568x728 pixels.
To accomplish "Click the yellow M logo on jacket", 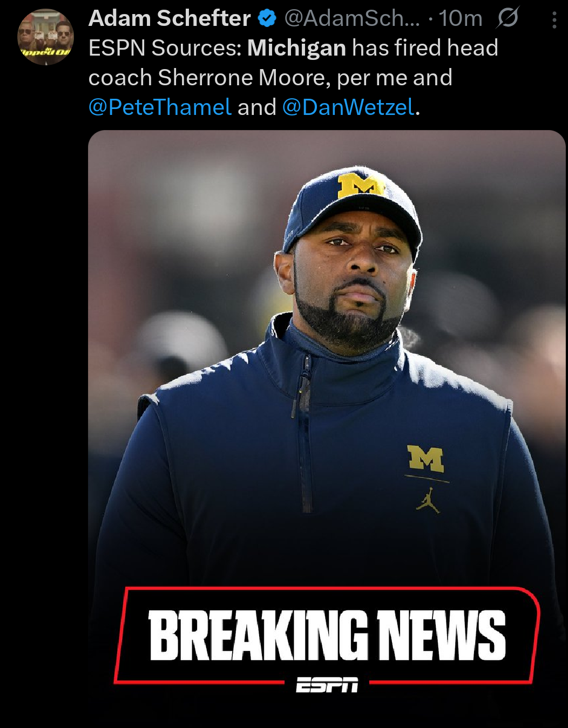I will pyautogui.click(x=425, y=459).
